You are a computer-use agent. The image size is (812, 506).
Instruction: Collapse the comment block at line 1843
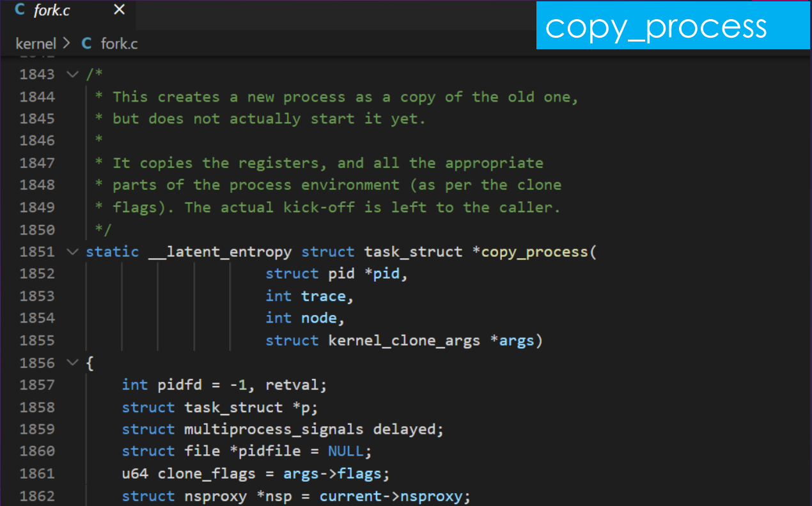click(x=72, y=74)
